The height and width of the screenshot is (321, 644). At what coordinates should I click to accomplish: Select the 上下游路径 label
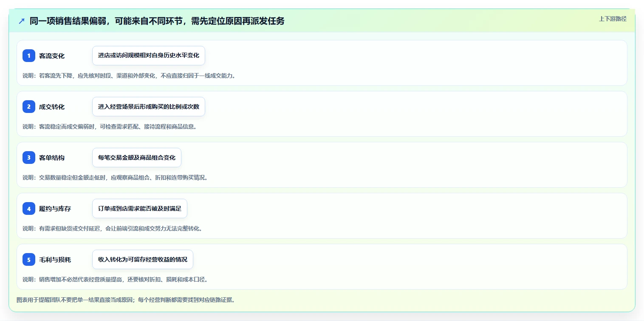[x=613, y=19]
